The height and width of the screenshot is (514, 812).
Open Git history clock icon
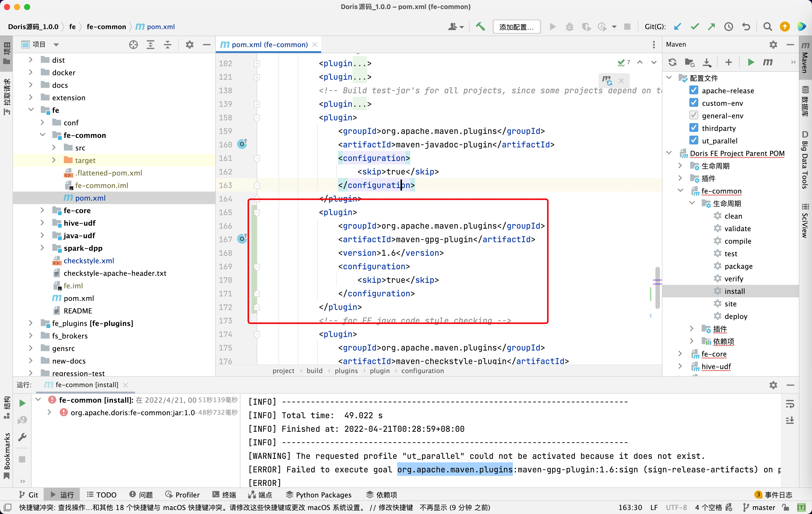coord(728,27)
